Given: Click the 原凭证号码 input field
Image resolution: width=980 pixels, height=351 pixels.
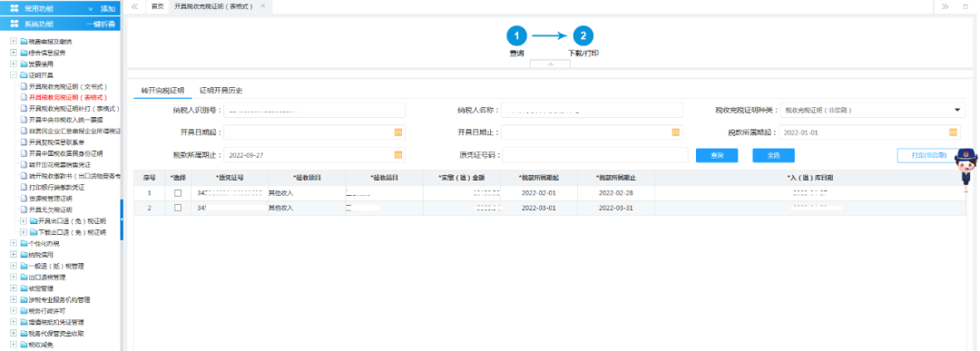Looking at the screenshot, I should pyautogui.click(x=595, y=155).
